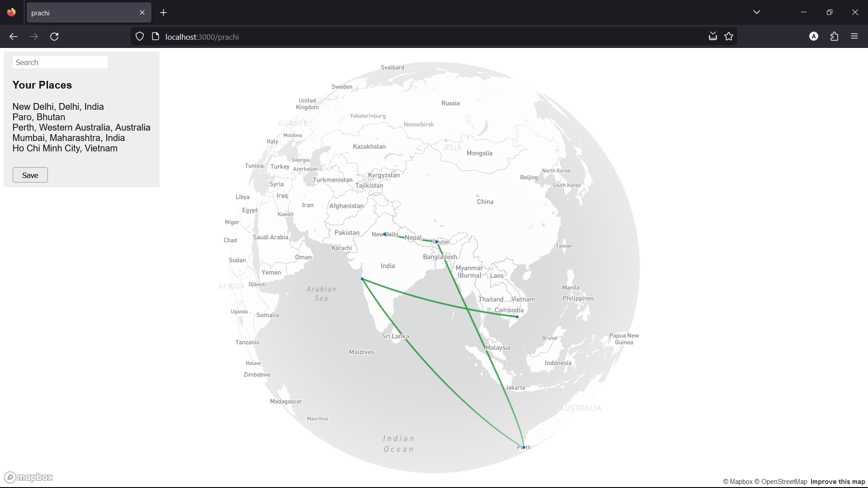Reload the prachi page
Image resolution: width=868 pixels, height=488 pixels.
[54, 36]
